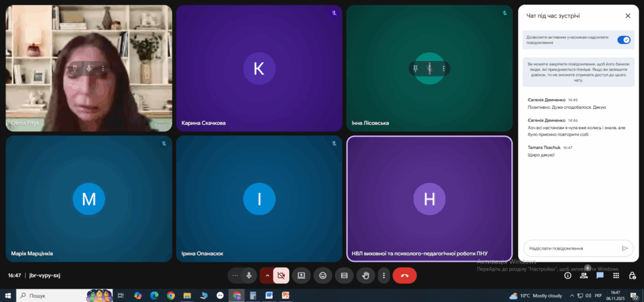Close the meeting chat panel
The width and height of the screenshot is (644, 302).
pyautogui.click(x=628, y=16)
